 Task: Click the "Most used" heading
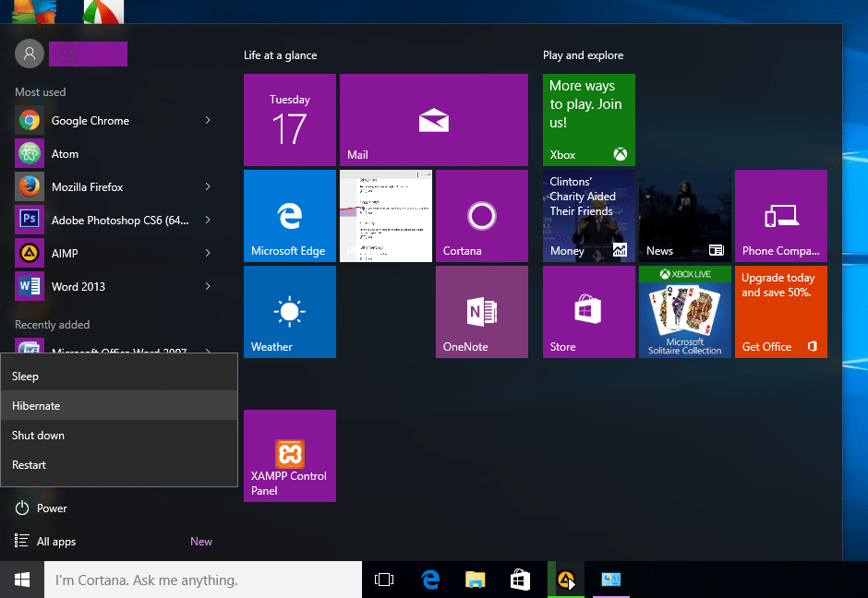[40, 92]
